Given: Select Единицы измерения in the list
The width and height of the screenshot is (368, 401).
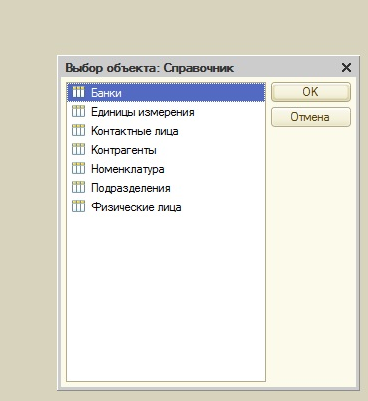Looking at the screenshot, I should tap(166, 112).
